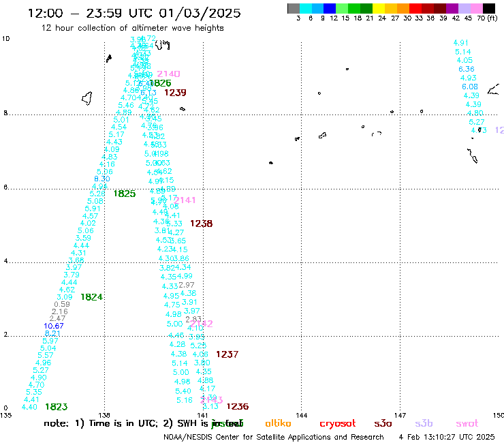Viewport: 504px width, 443px height.
Task: Click the gray 3 ft legend swatch
Action: coord(294,8)
